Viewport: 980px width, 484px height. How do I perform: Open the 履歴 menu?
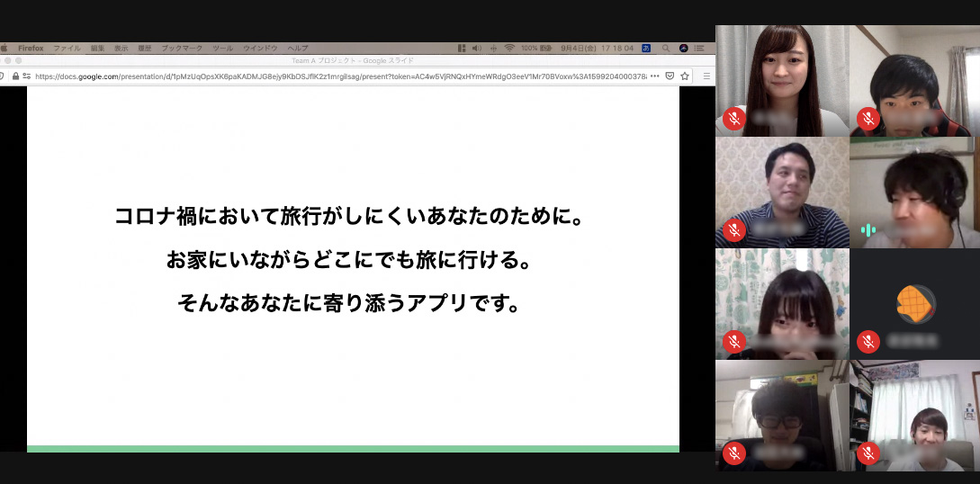point(144,48)
